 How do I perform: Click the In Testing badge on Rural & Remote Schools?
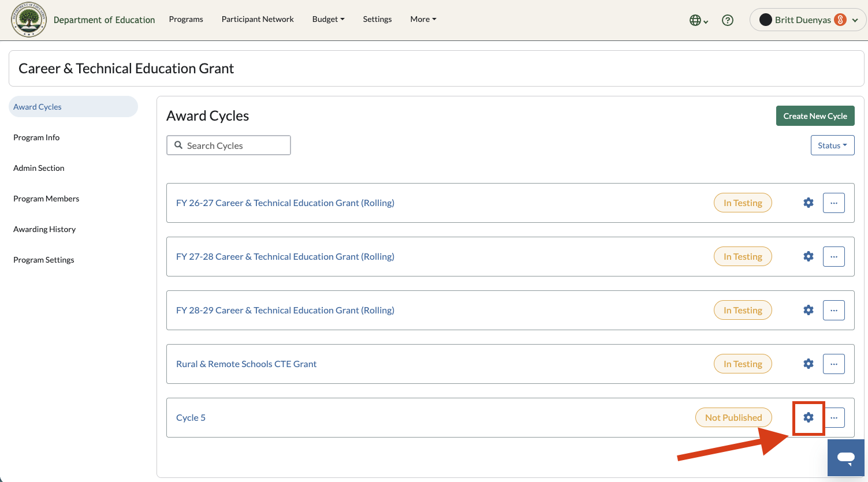[743, 364]
